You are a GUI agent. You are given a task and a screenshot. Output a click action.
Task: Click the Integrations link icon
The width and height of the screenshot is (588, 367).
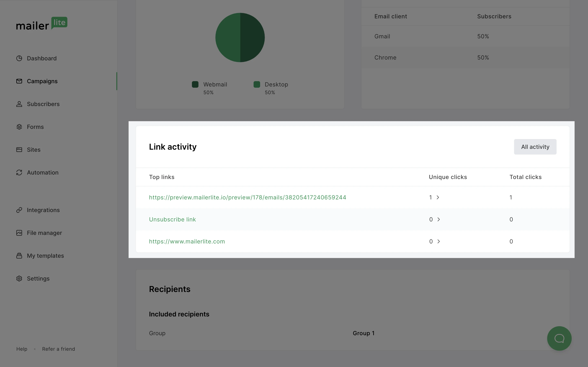pos(19,210)
